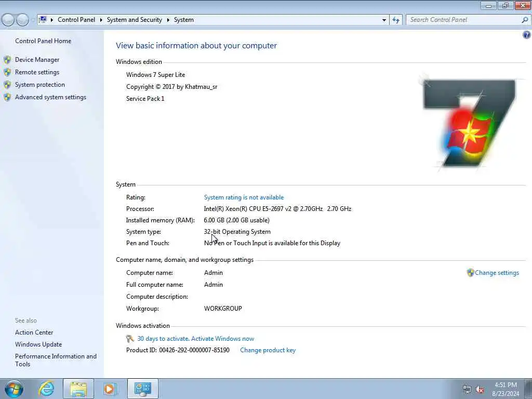The width and height of the screenshot is (532, 399).
Task: Minimize the System window
Action: pyautogui.click(x=488, y=5)
